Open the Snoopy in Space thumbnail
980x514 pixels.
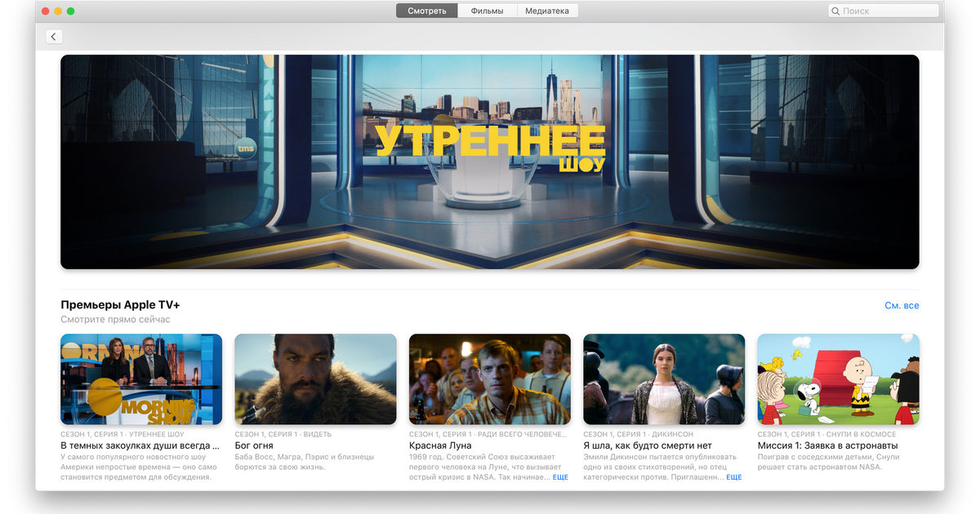(x=838, y=379)
